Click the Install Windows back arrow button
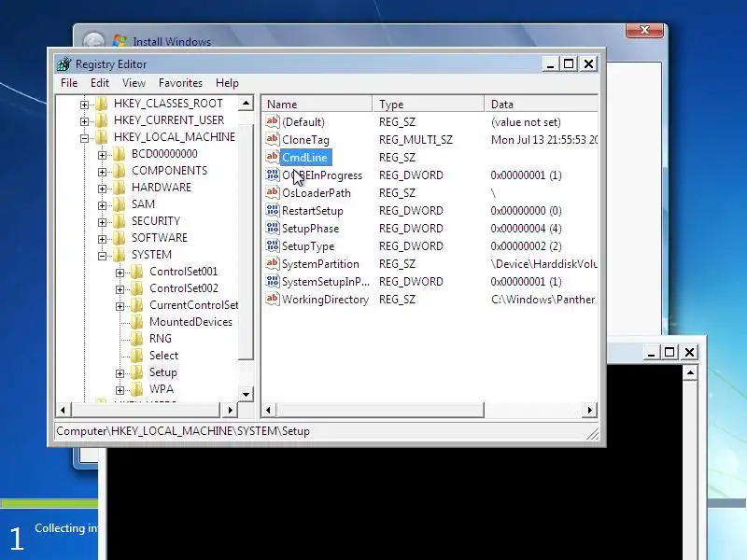This screenshot has height=560, width=747. pyautogui.click(x=93, y=41)
